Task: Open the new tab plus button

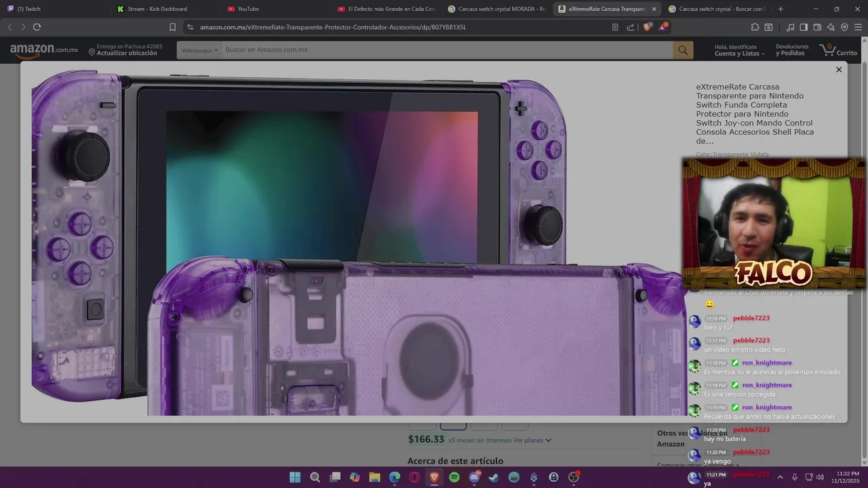Action: (x=781, y=9)
